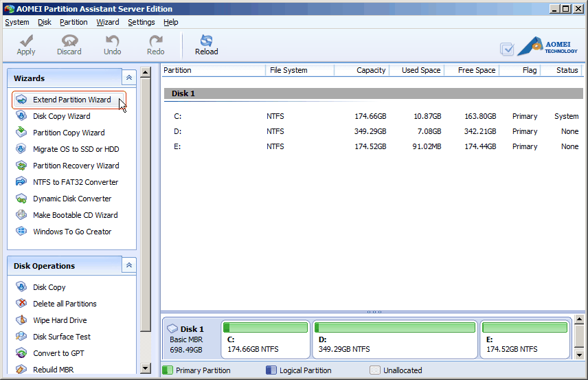Collapse the Disk Operations panel

(129, 265)
